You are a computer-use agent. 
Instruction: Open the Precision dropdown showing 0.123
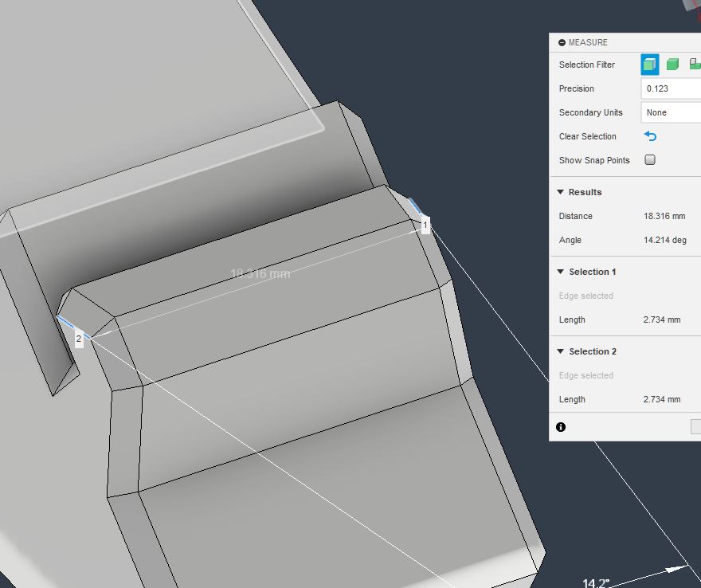[x=671, y=88]
